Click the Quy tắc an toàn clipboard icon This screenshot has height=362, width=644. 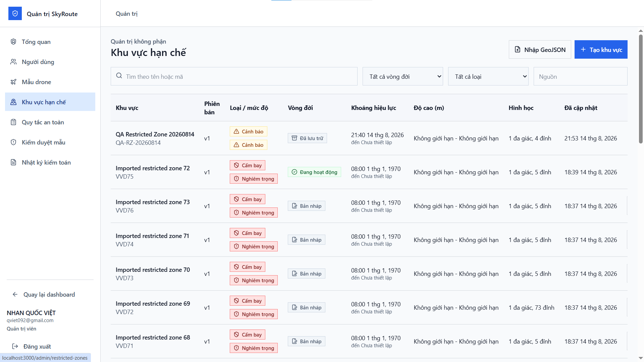(x=13, y=122)
